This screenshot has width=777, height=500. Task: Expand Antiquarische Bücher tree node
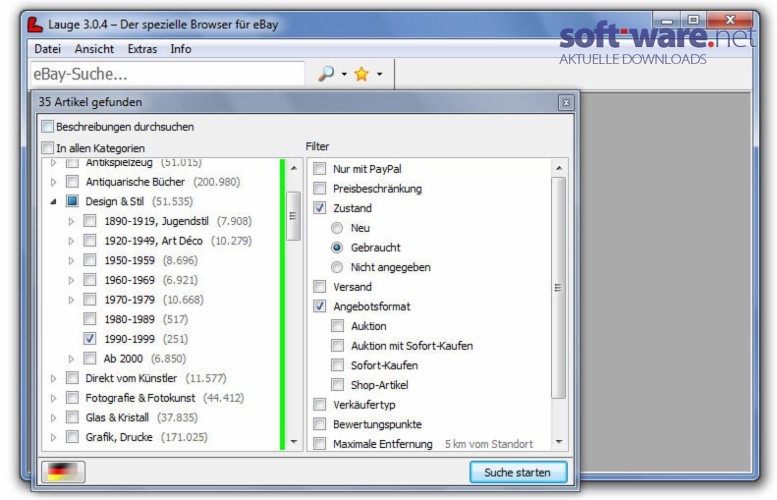point(54,182)
